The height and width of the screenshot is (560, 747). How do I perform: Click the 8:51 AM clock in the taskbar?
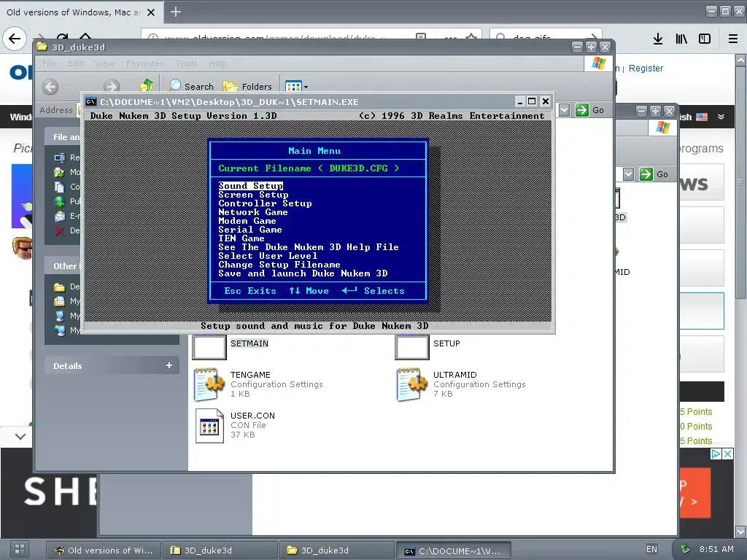click(x=716, y=549)
